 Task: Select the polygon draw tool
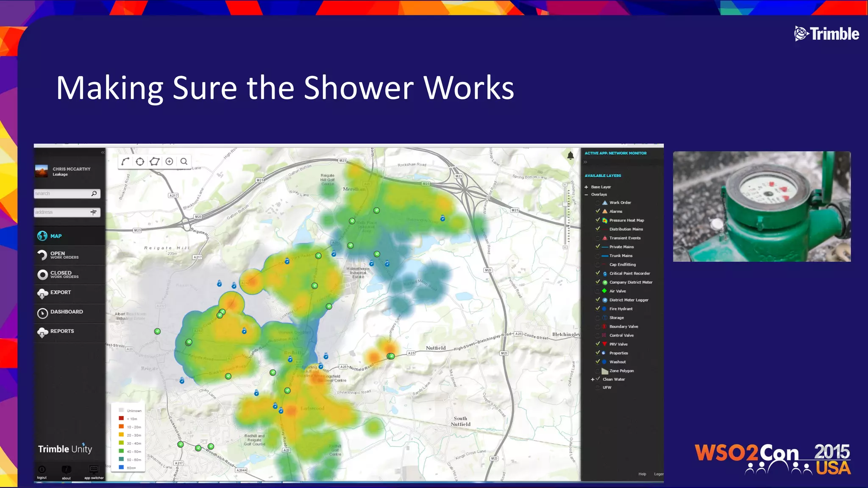tap(155, 161)
